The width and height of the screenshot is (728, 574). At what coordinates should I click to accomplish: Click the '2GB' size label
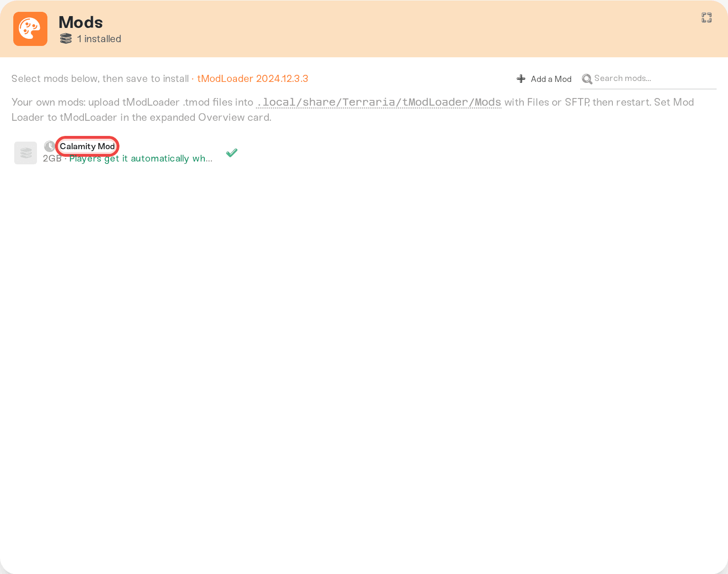click(52, 159)
